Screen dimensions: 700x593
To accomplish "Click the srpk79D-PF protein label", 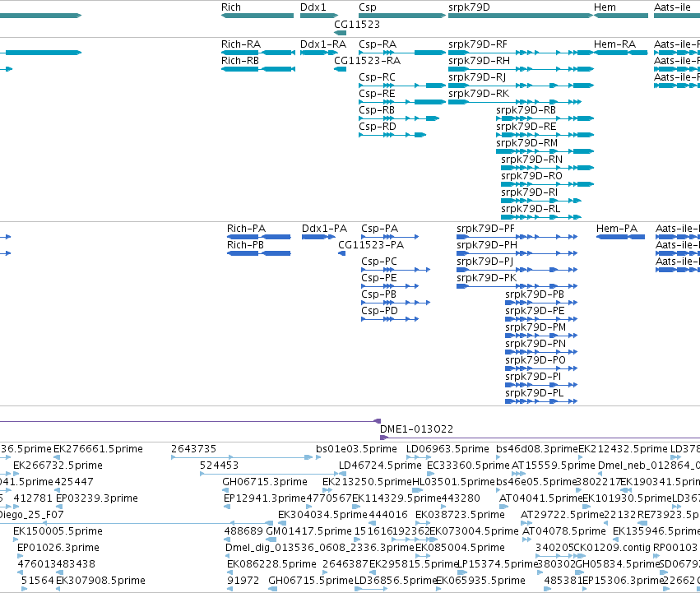I will click(x=485, y=229).
